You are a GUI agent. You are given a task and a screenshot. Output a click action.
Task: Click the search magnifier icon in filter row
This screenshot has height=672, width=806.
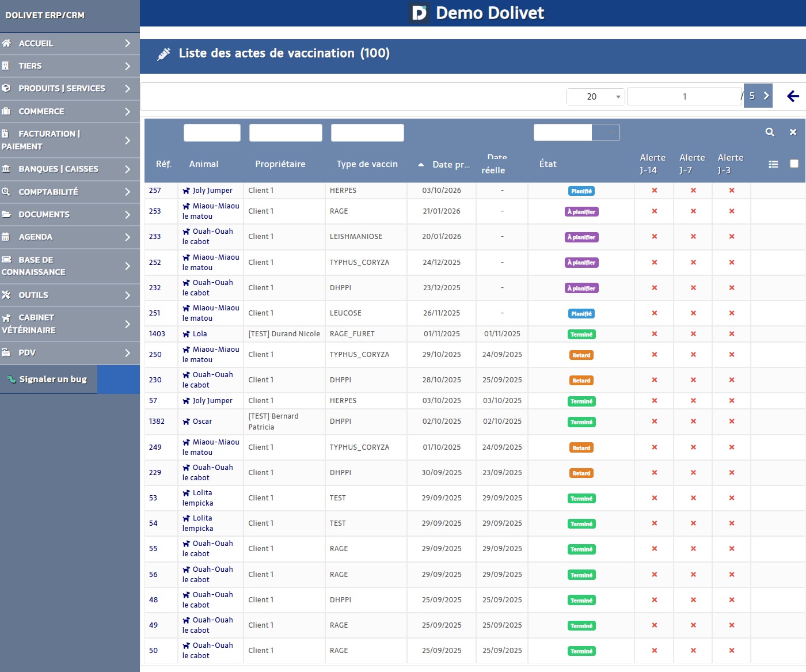click(770, 132)
